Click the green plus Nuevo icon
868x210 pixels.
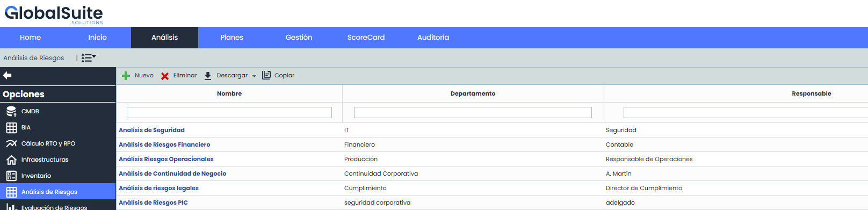pyautogui.click(x=126, y=76)
